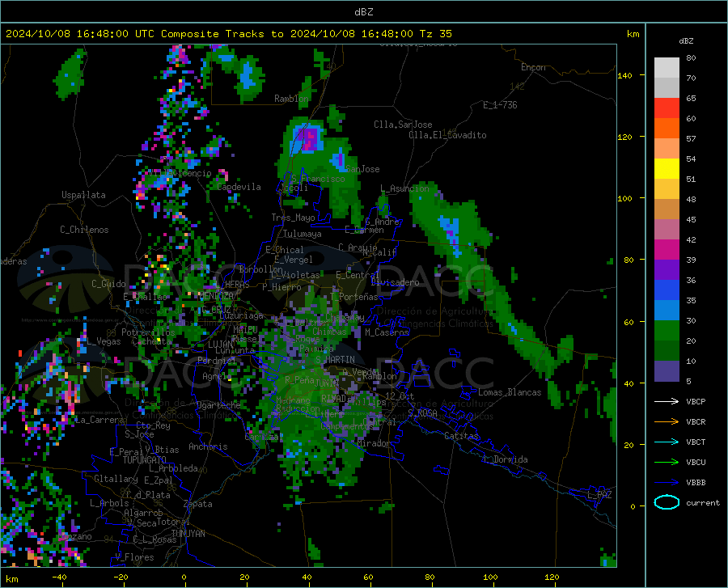Click the Potrerillos map label
The image size is (728, 588).
coord(148,332)
